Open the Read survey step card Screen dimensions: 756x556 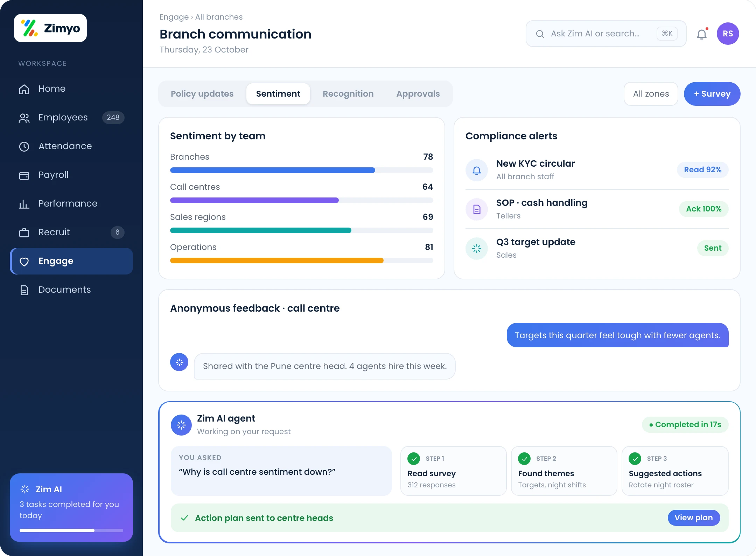point(454,471)
